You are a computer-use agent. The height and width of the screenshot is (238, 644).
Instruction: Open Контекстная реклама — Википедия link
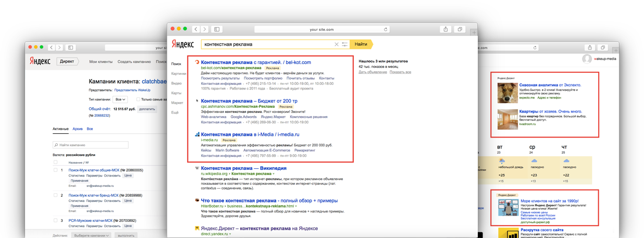(244, 168)
